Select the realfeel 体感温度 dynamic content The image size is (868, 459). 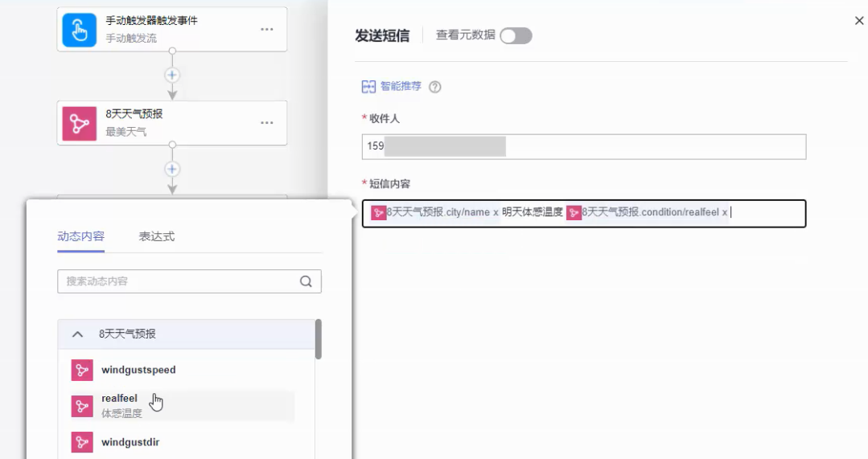point(183,407)
